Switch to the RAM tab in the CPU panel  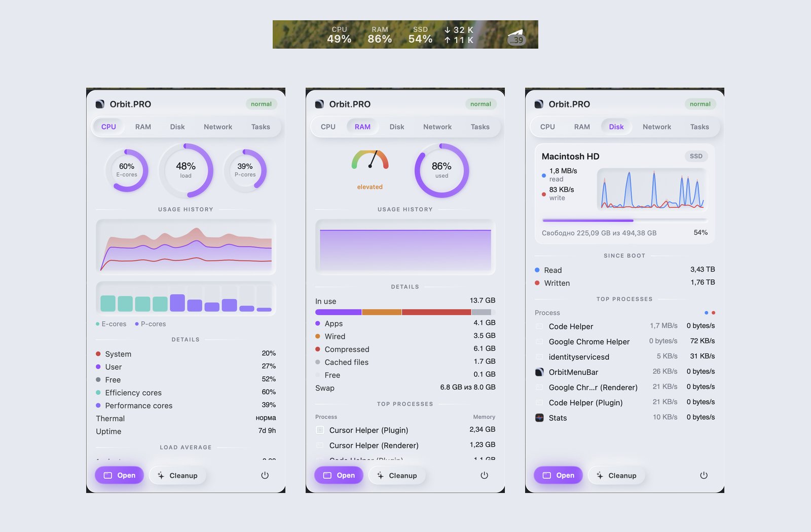(x=143, y=127)
